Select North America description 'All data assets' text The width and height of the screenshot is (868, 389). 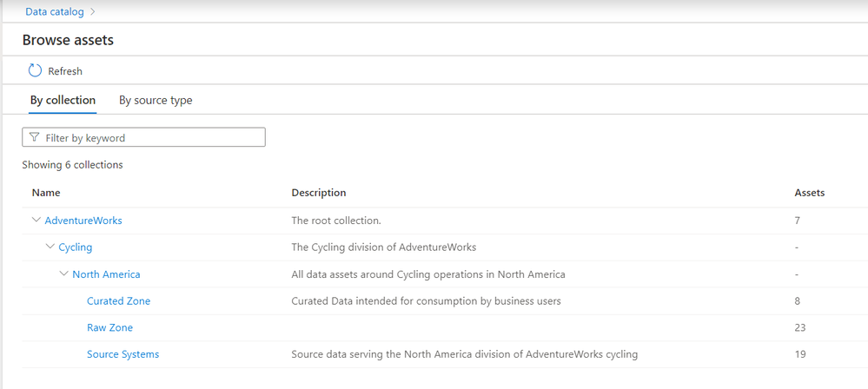coord(428,274)
